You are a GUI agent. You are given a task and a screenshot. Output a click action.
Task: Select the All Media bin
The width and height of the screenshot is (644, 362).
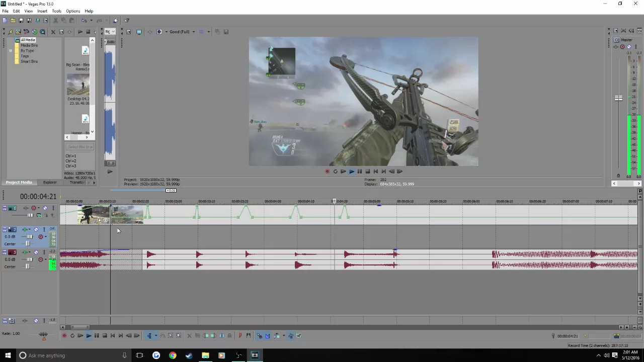(x=28, y=40)
